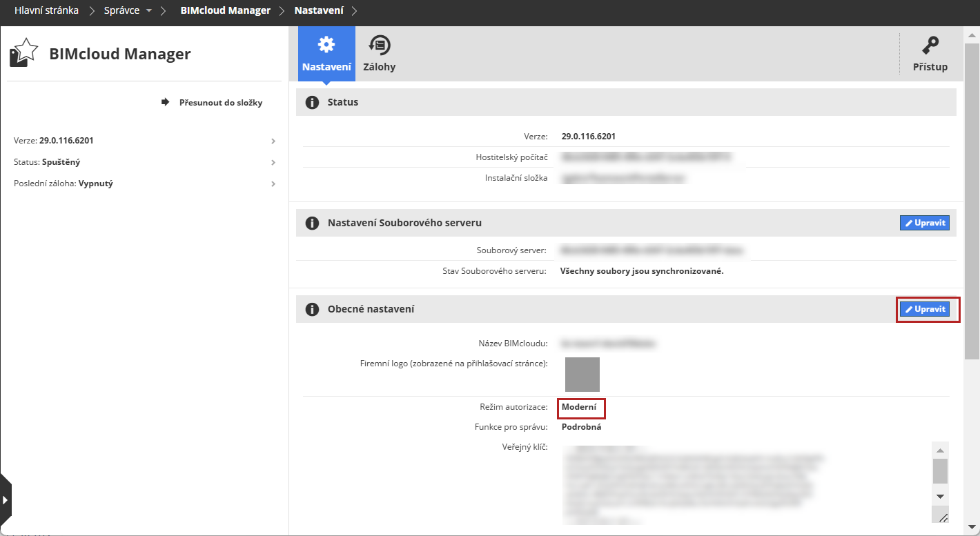Click the Moderní authorization mode value
The image size is (980, 536).
tap(579, 407)
